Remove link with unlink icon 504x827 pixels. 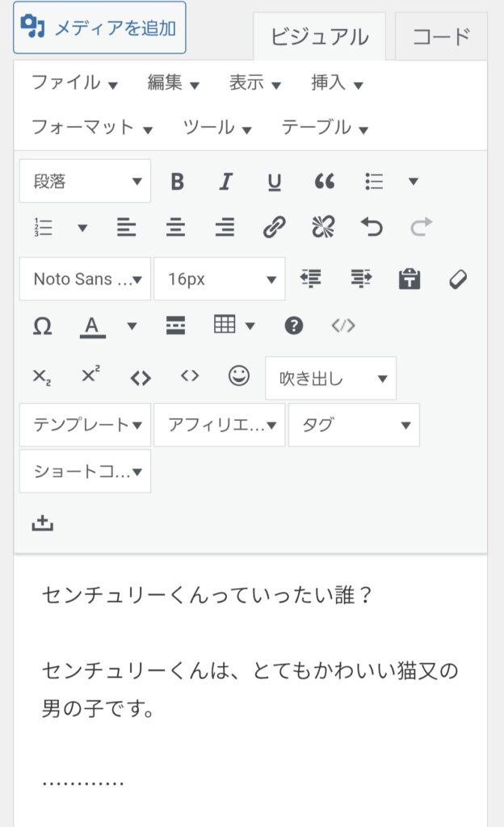(323, 228)
